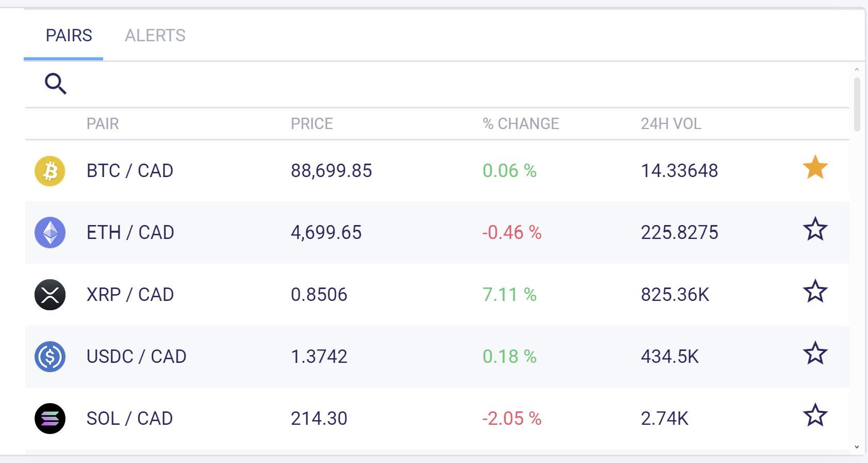This screenshot has width=868, height=463.
Task: Click the XRP coin icon
Action: 50,295
